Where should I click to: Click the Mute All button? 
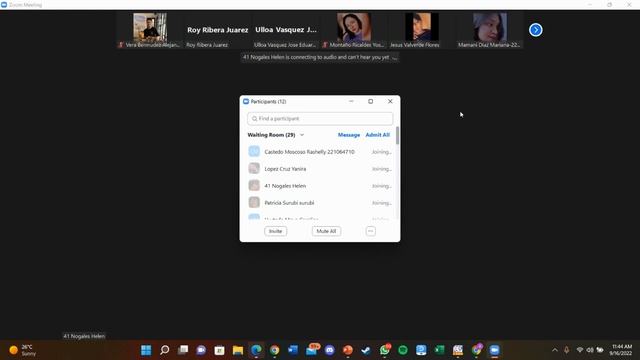click(326, 231)
